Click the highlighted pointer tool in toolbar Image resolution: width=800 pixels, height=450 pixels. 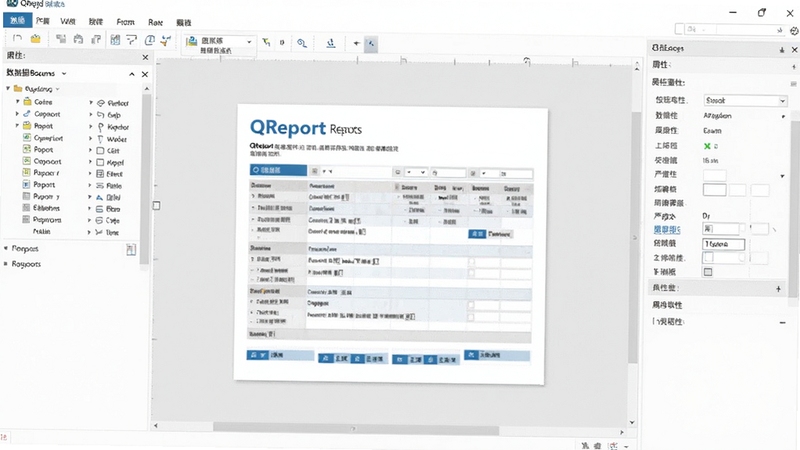[371, 43]
